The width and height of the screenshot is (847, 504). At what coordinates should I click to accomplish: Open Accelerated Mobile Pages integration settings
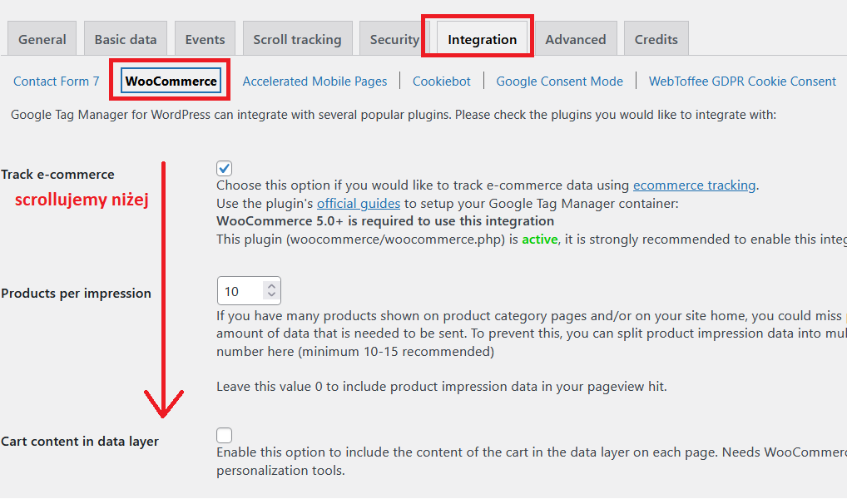coord(315,81)
